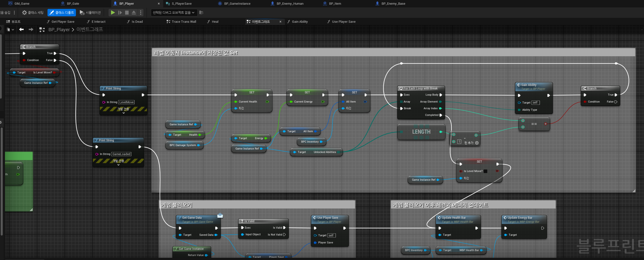The height and width of the screenshot is (260, 644).
Task: Select the Gain Ability node header
Action: 534,87
